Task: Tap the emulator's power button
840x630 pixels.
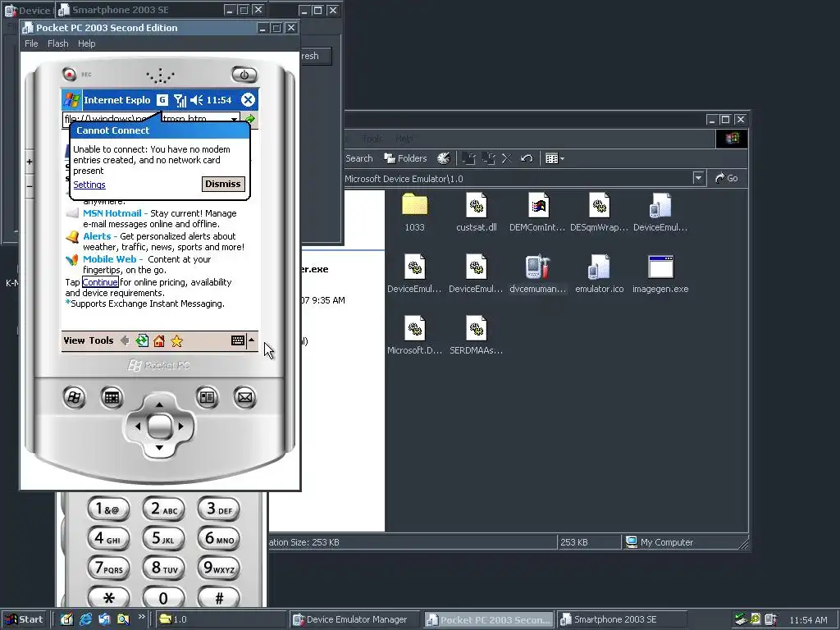Action: tap(244, 75)
